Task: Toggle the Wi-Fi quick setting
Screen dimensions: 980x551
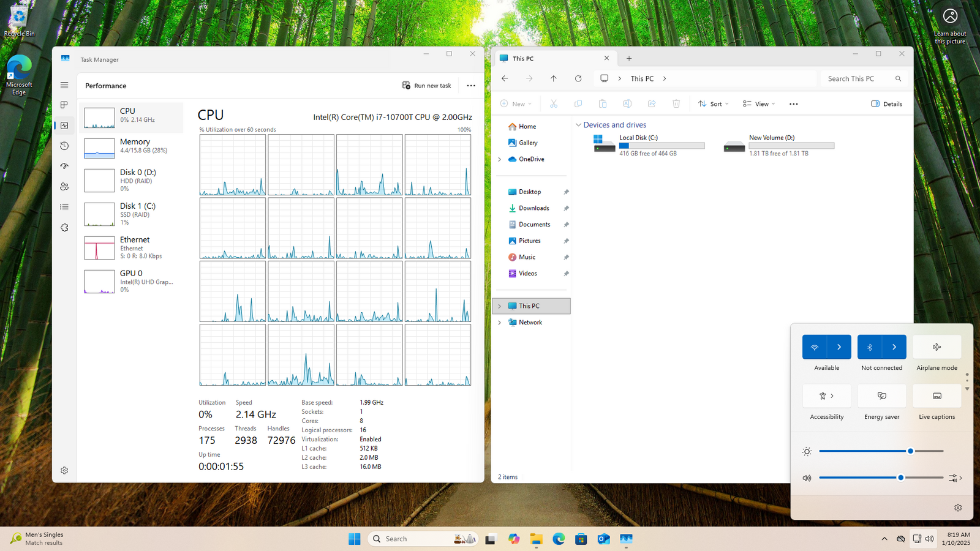Action: 815,347
